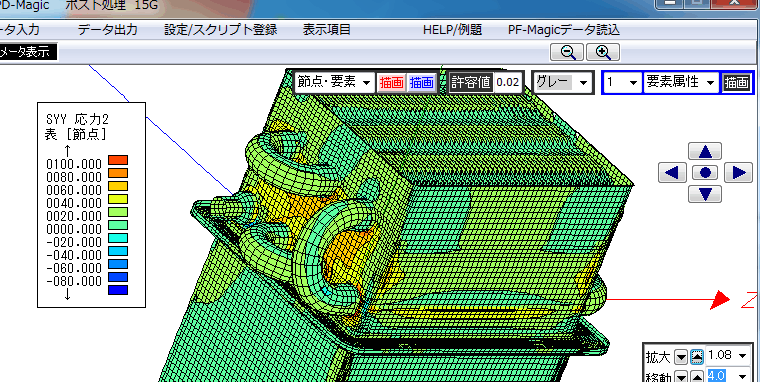Open the 節点・要素 dropdown
Image resolution: width=760 pixels, height=382 pixels.
pos(334,82)
